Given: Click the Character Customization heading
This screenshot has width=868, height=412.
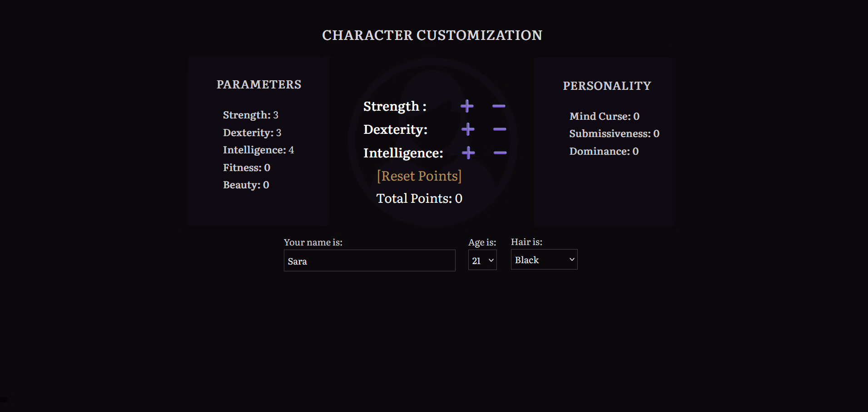Looking at the screenshot, I should (432, 35).
